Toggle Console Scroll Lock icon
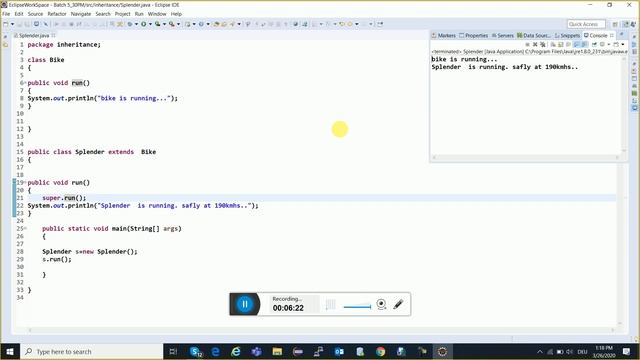The width and height of the screenshot is (640, 360). click(x=560, y=44)
